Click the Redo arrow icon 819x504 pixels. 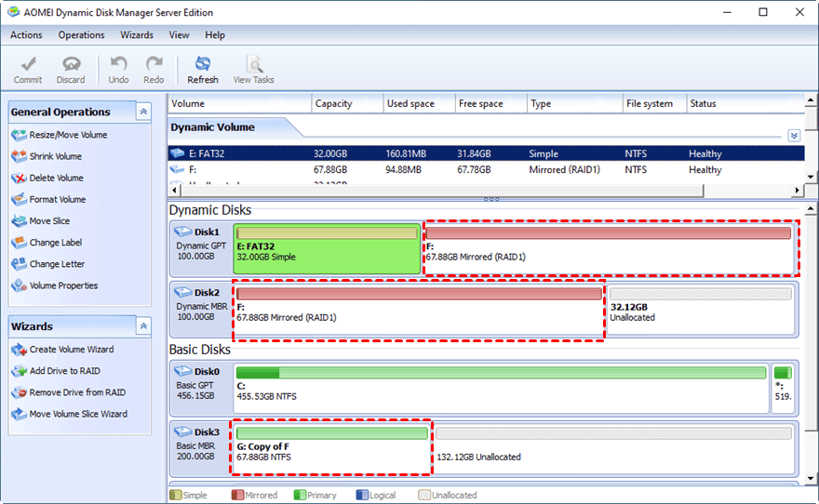pos(154,64)
